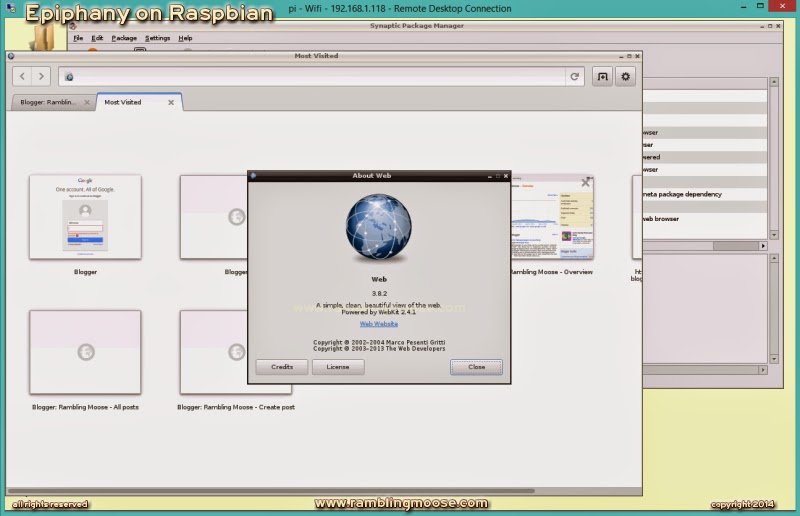Open the Help menu in Synaptic
This screenshot has height=516, width=800.
coord(185,38)
